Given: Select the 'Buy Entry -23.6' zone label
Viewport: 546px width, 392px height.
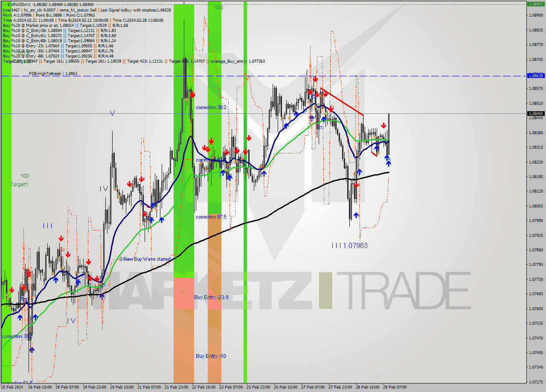Looking at the screenshot, I should 211,297.
